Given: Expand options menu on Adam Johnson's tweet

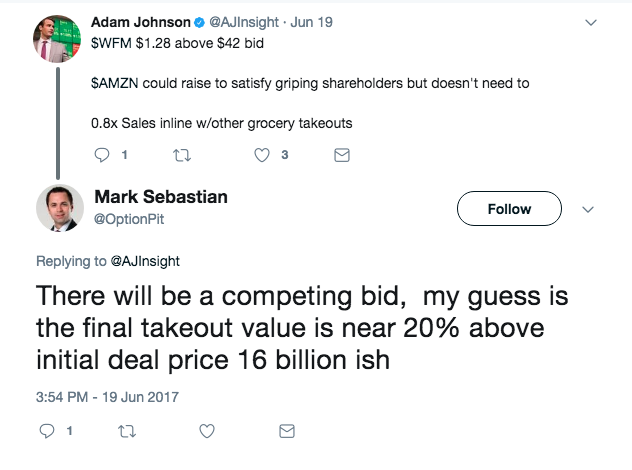Looking at the screenshot, I should pos(590,23).
